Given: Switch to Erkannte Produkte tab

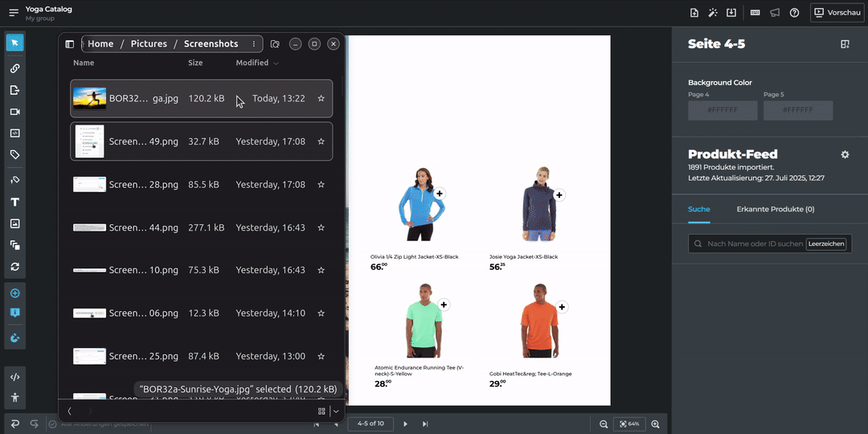Looking at the screenshot, I should click(x=775, y=209).
